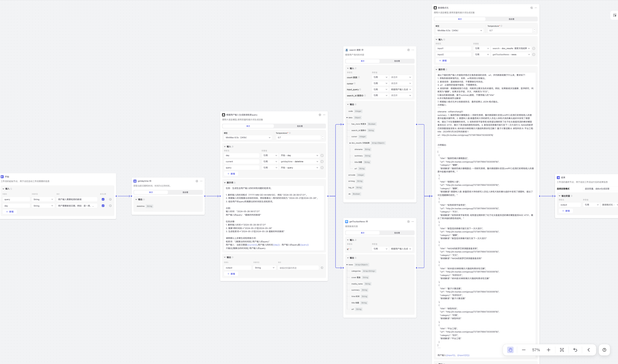Toggle the required checkbox for query variable
The height and width of the screenshot is (364, 618).
point(103,199)
